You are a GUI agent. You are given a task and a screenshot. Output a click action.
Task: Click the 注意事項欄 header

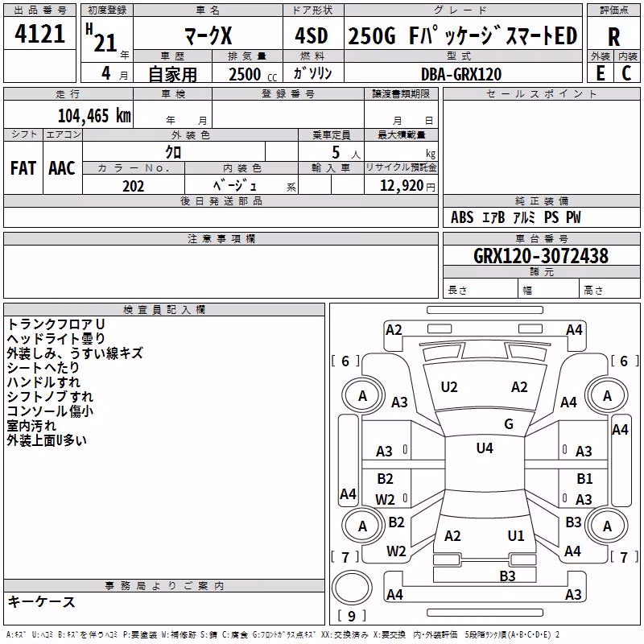pyautogui.click(x=221, y=238)
